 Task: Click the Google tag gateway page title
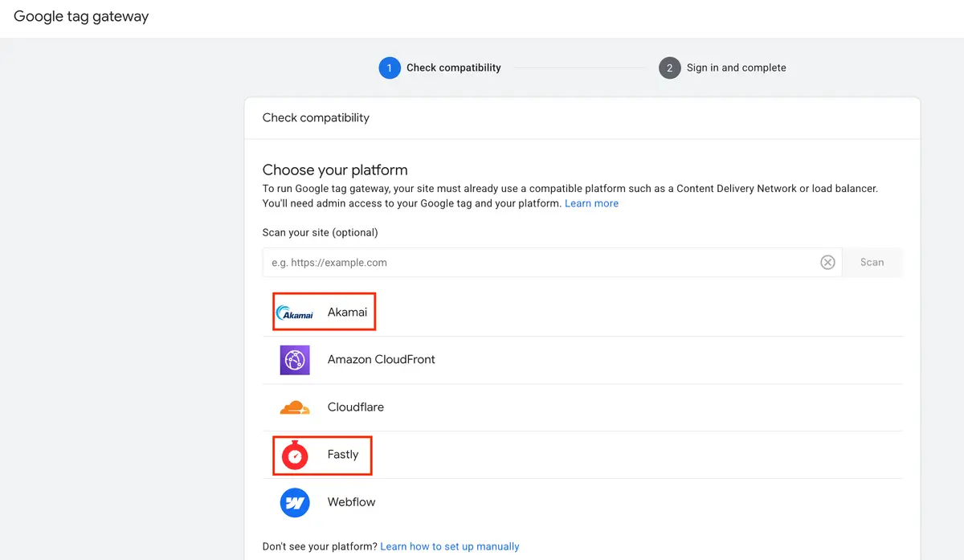[x=81, y=17]
